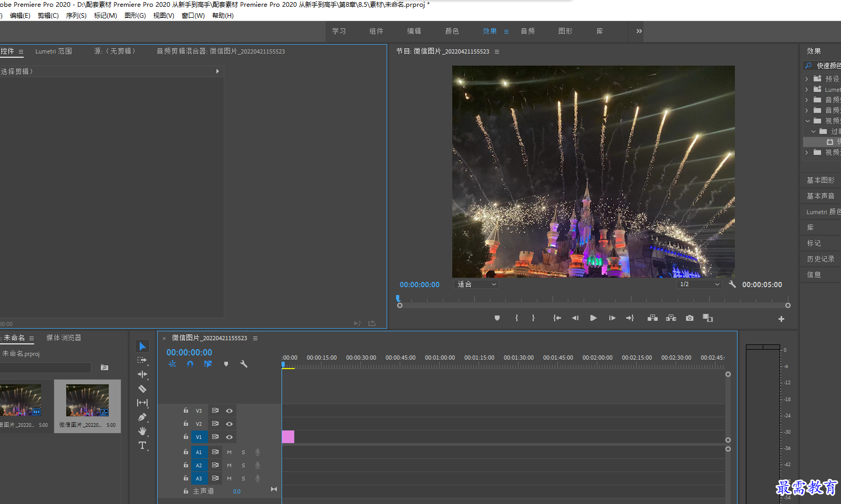Click Mark In button

tap(517, 318)
